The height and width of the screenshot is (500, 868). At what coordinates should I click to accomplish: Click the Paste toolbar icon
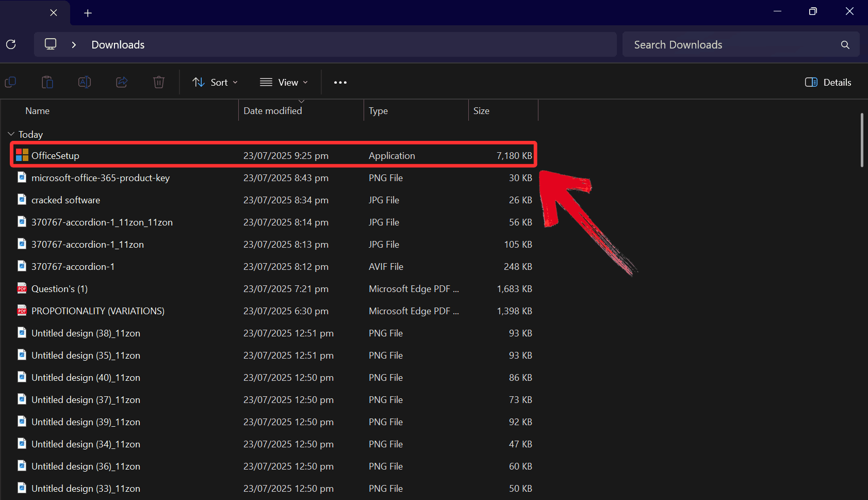click(47, 82)
